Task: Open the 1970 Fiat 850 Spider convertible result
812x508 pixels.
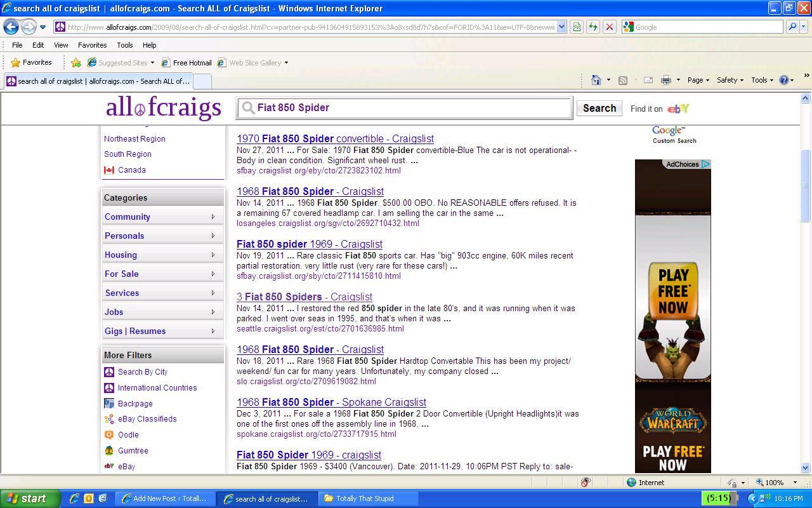Action: pyautogui.click(x=335, y=138)
